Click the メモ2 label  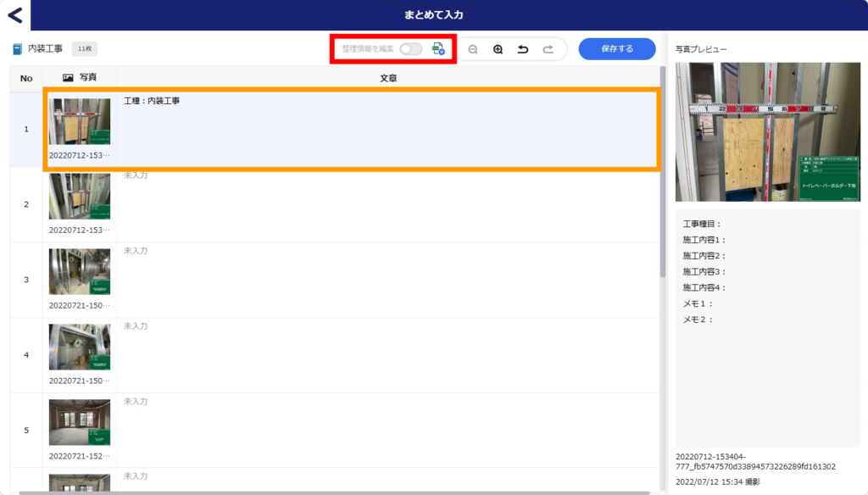point(698,320)
